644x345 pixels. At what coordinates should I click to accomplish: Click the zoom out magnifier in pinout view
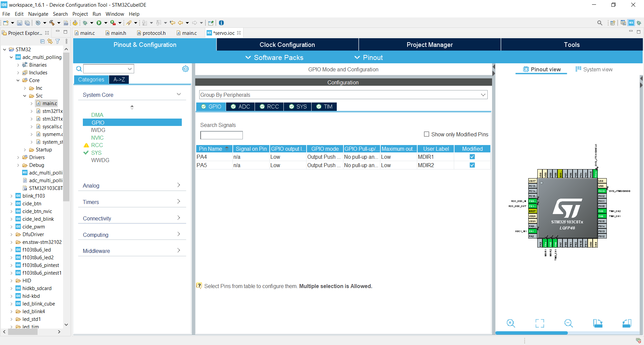[569, 323]
